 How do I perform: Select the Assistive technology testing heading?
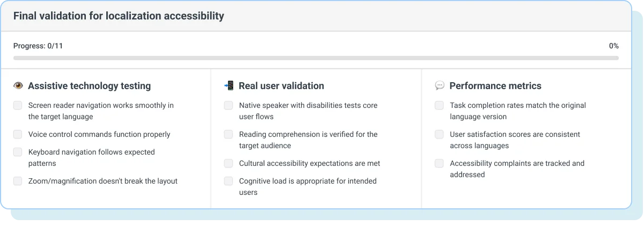pos(89,86)
